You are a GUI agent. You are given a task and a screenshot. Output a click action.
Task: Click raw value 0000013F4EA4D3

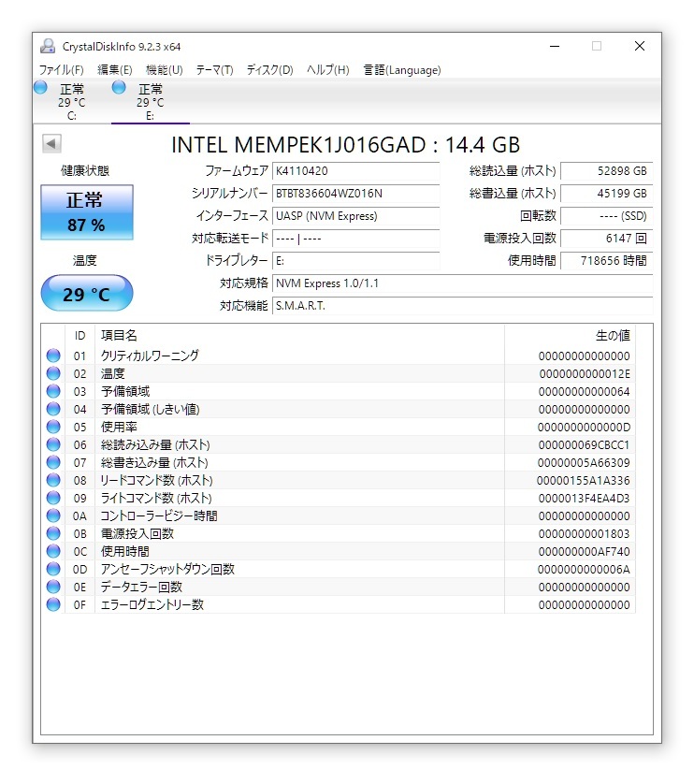584,499
